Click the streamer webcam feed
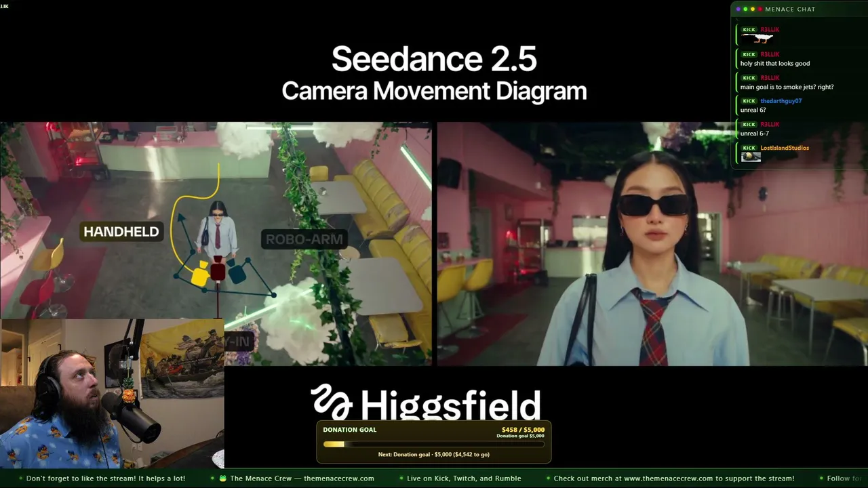 click(112, 393)
